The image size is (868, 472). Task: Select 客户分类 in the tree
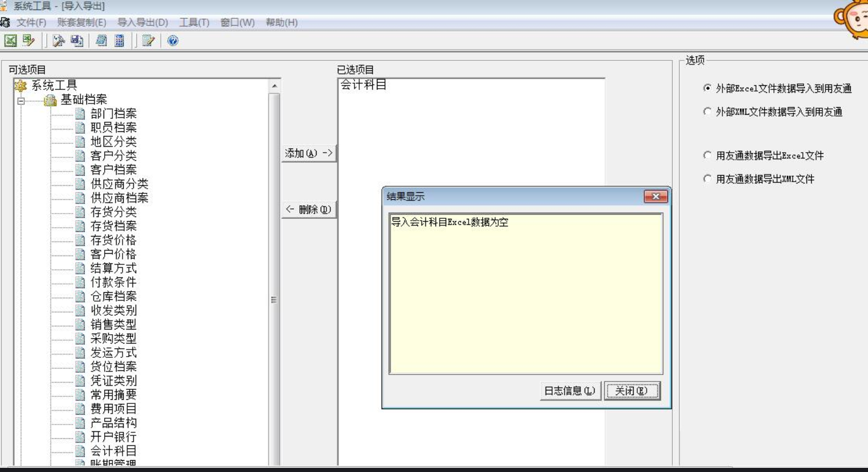click(x=114, y=156)
